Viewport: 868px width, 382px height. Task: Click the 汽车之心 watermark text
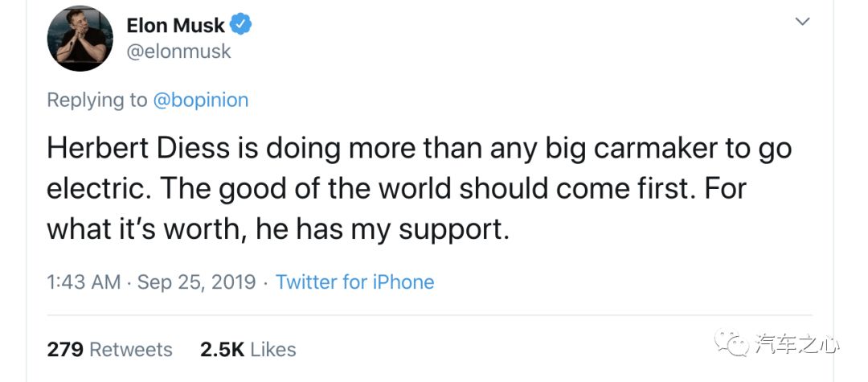(x=797, y=345)
